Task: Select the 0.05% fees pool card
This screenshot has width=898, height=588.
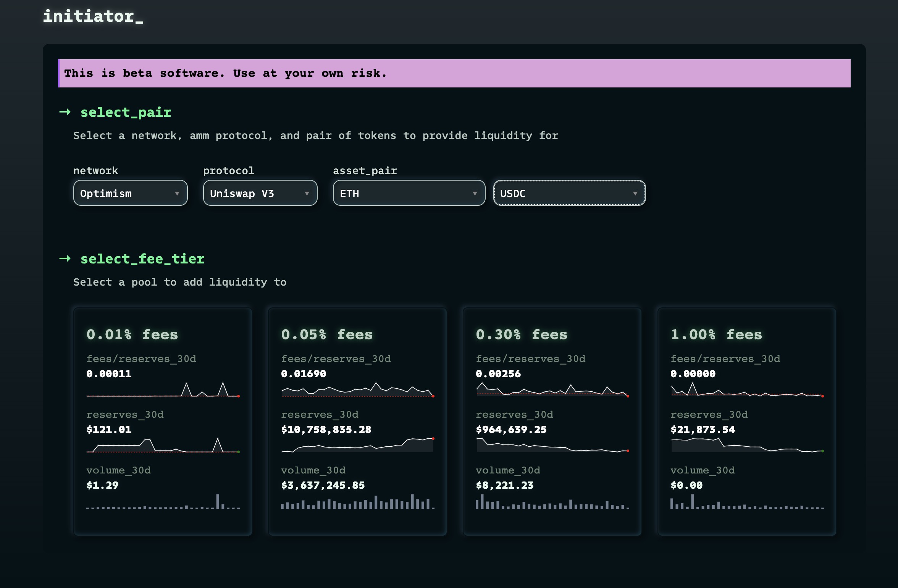Action: click(x=357, y=422)
